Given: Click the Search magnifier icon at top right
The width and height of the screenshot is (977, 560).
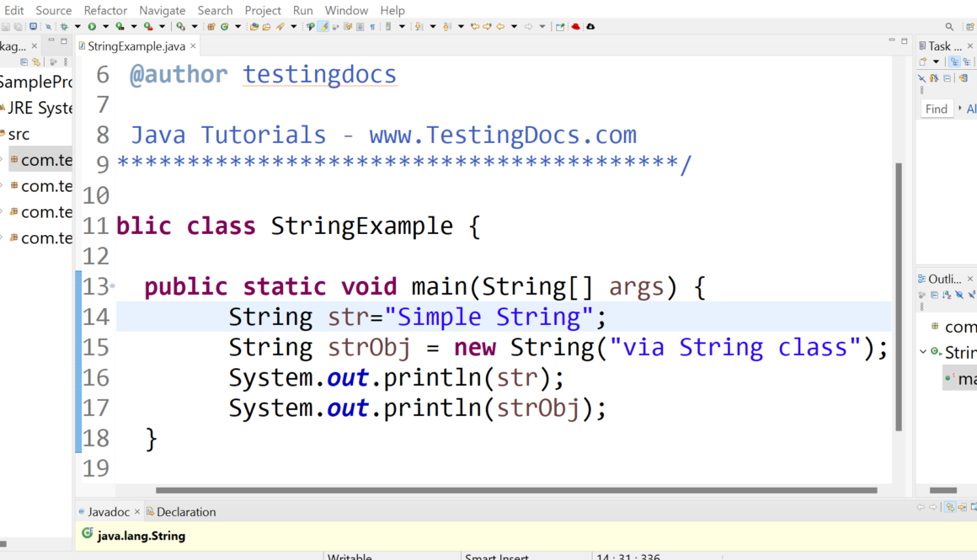Looking at the screenshot, I should click(949, 27).
